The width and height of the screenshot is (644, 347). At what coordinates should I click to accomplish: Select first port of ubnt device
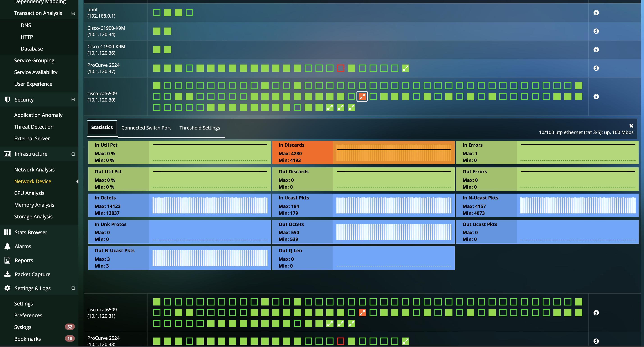tap(157, 12)
